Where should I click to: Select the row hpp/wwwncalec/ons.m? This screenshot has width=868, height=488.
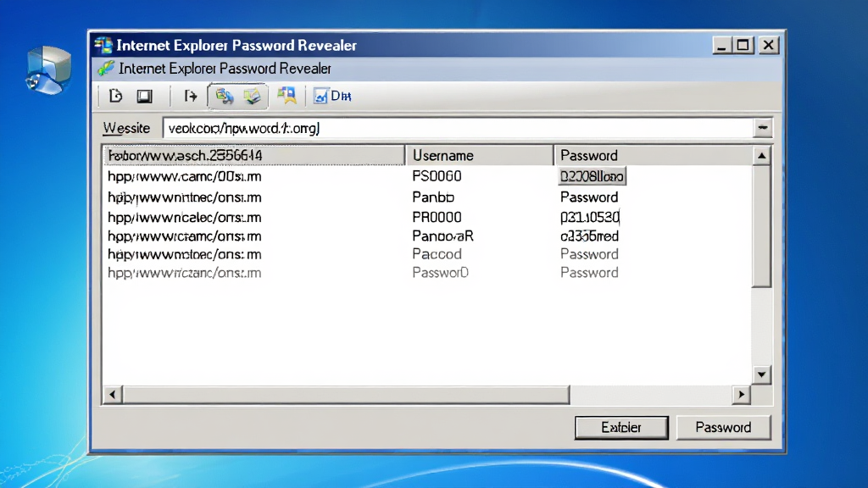pos(428,218)
